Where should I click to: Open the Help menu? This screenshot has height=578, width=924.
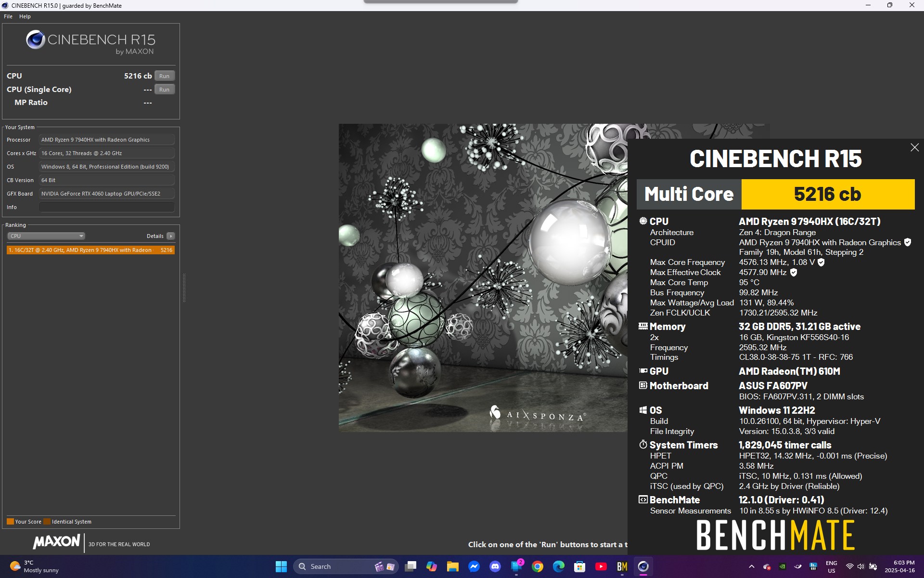pyautogui.click(x=25, y=16)
